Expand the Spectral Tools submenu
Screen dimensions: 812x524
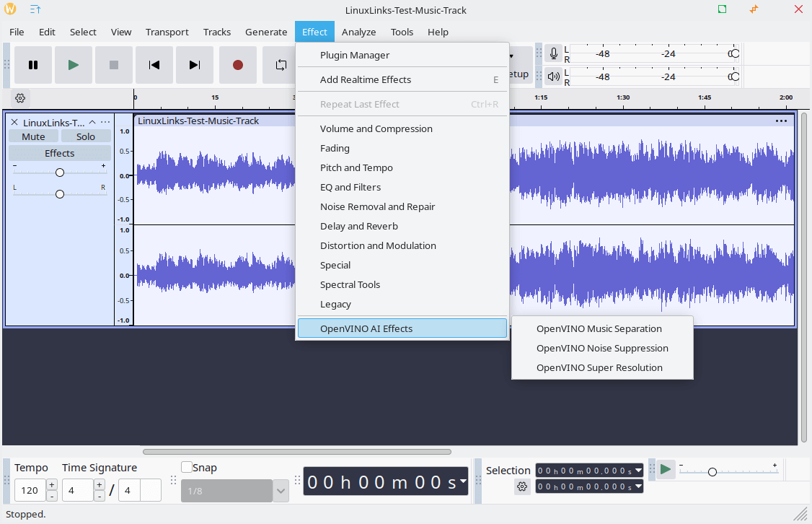[x=402, y=284]
